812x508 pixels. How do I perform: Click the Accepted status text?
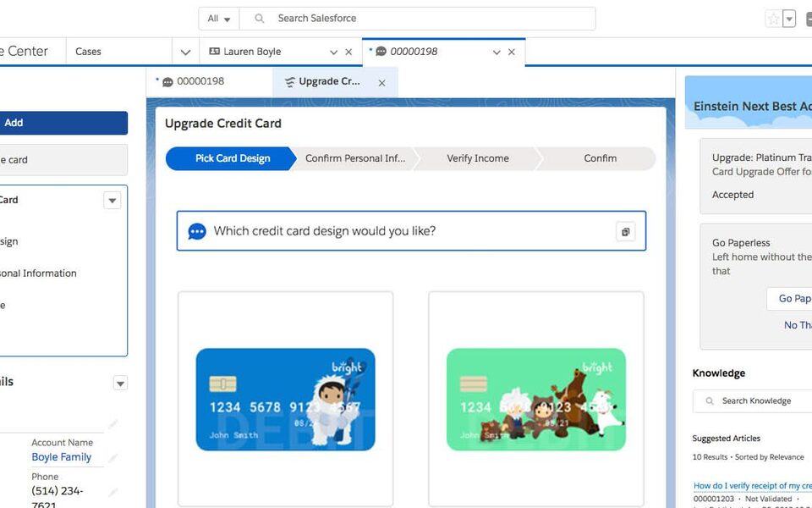(x=732, y=195)
